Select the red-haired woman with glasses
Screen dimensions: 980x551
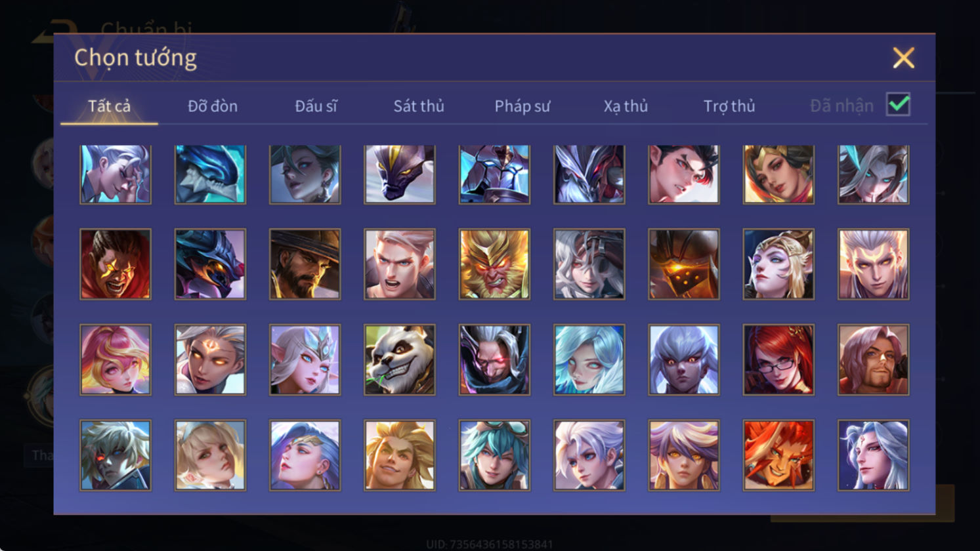tap(778, 360)
